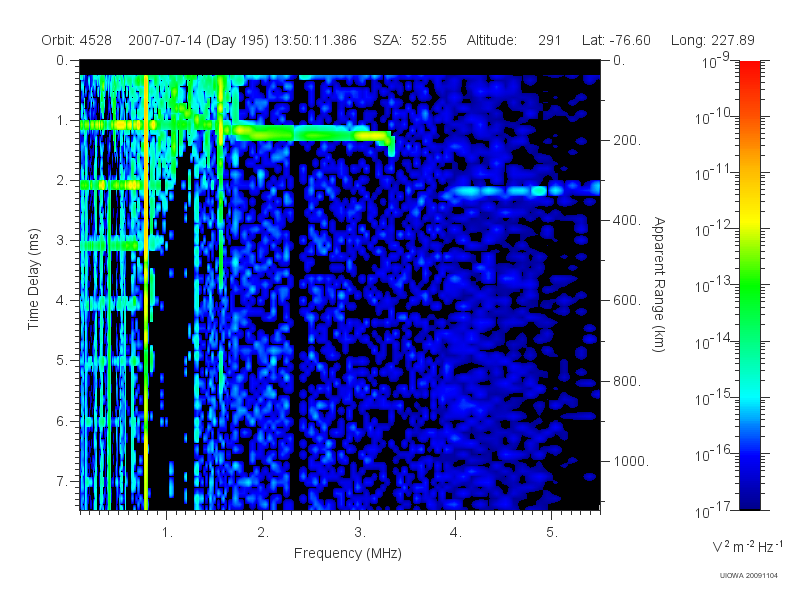Click the altitude value '291'
The width and height of the screenshot is (800, 600).
coord(549,40)
